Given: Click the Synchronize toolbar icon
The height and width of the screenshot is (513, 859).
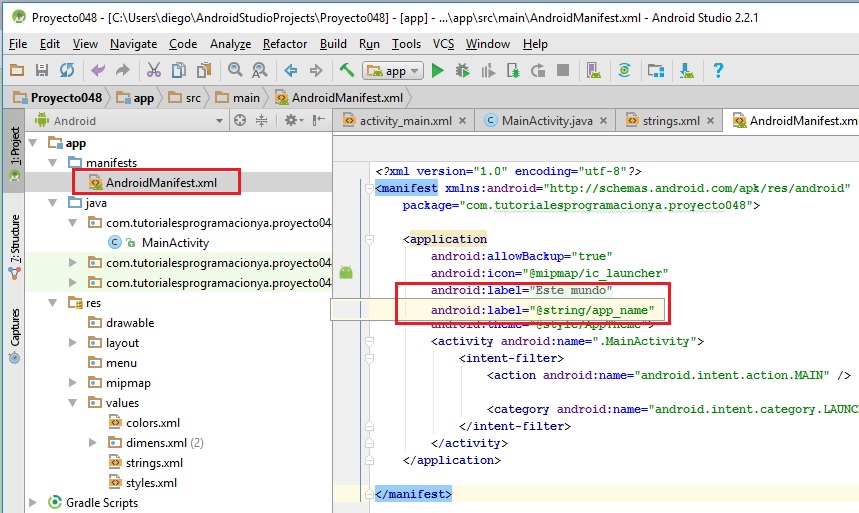Looking at the screenshot, I should 67,70.
